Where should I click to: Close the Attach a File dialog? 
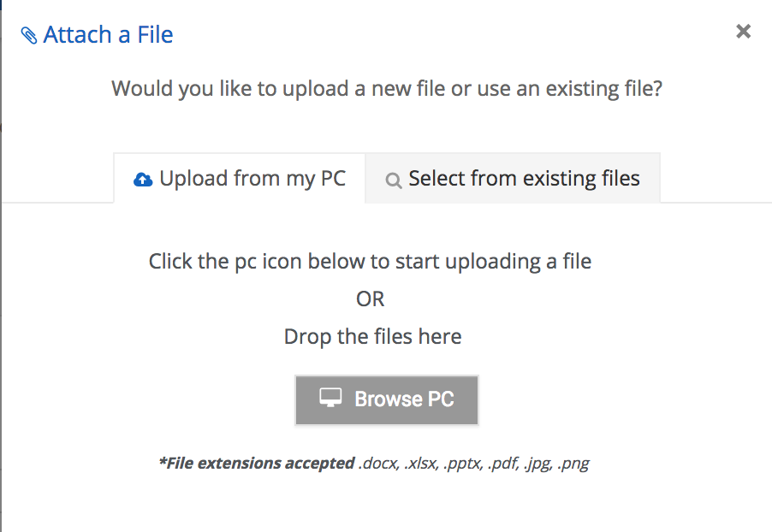[744, 32]
